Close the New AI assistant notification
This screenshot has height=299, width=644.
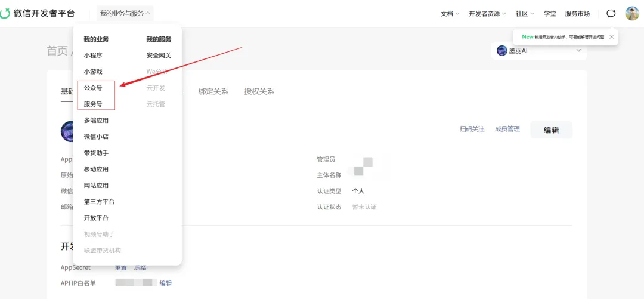point(612,36)
